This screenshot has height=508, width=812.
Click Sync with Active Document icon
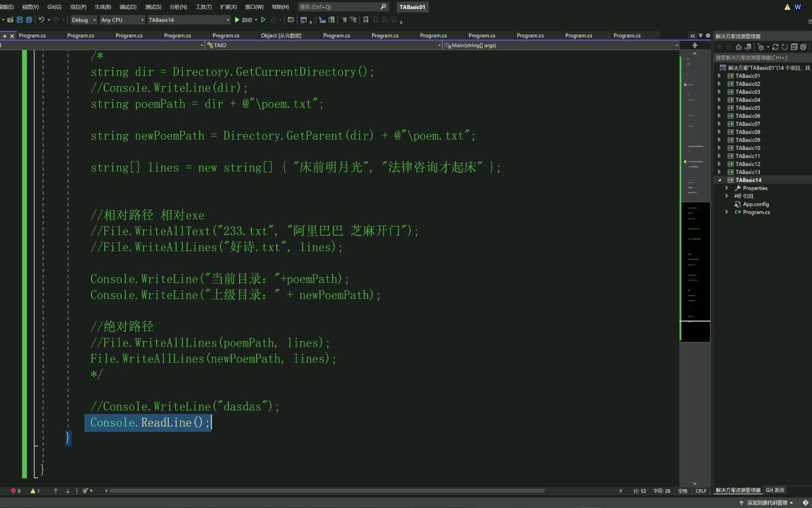pos(775,47)
